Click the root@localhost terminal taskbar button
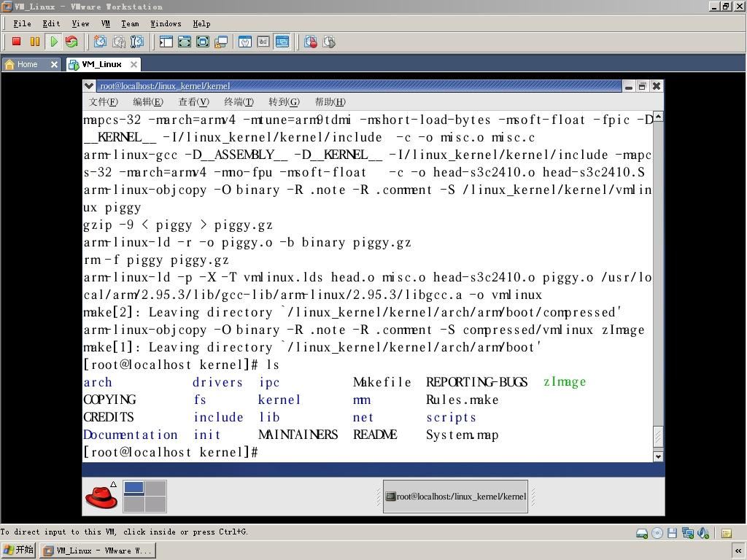The height and width of the screenshot is (560, 747). 455,496
